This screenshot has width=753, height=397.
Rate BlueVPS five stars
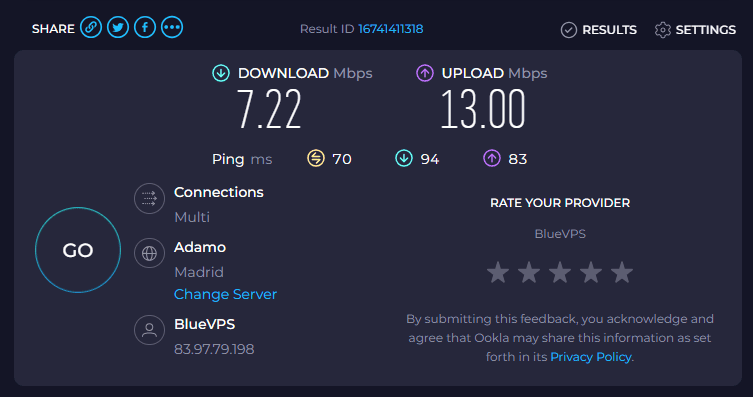(622, 272)
